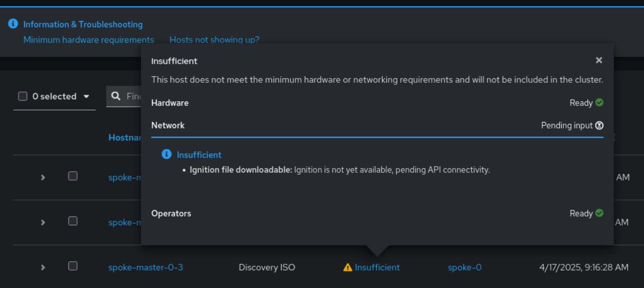
Task: Click the blue info icon beside Insufficient
Action: point(166,154)
